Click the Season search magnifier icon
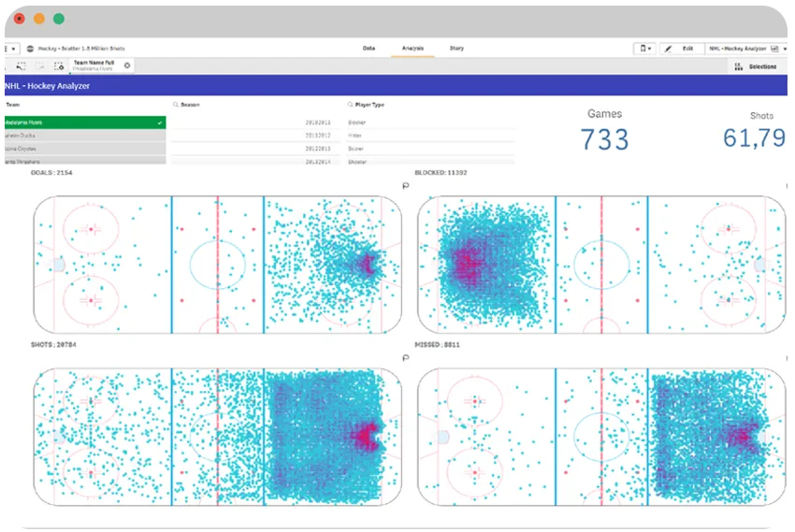This screenshot has width=795, height=532. [x=176, y=105]
